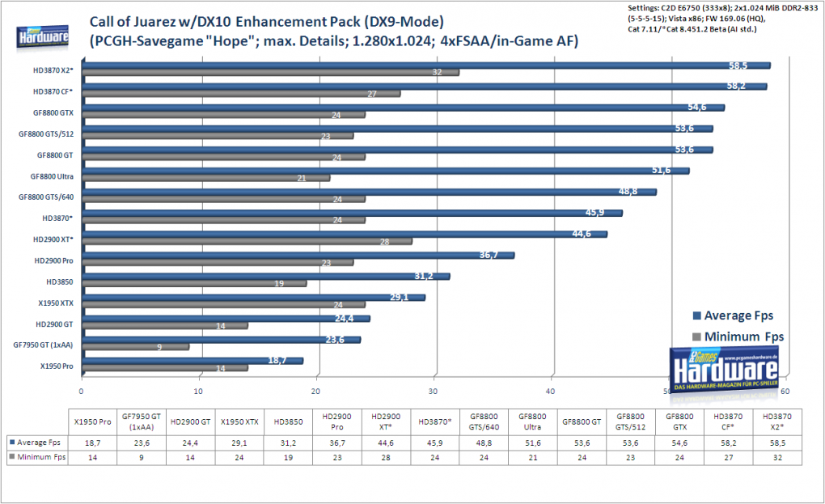The image size is (825, 504).
Task: Click the '36,7' value on HD2900 Pro bar
Action: tap(489, 255)
